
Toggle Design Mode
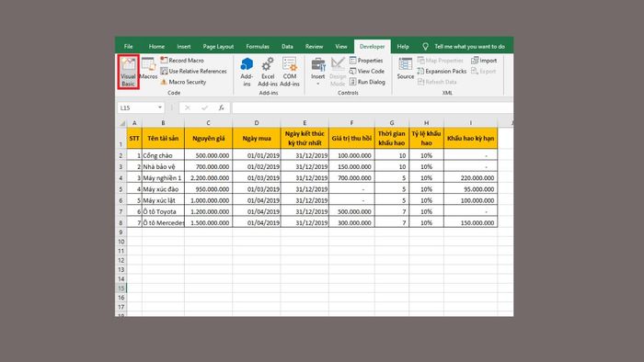338,73
